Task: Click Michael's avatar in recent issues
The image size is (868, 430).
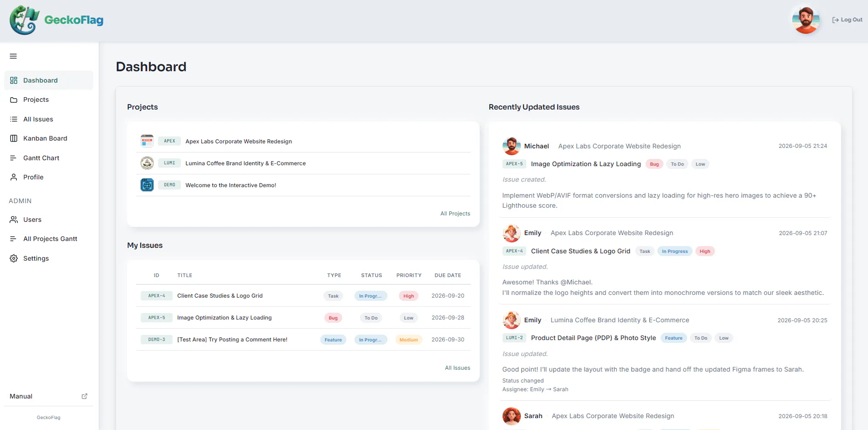Action: click(x=511, y=146)
